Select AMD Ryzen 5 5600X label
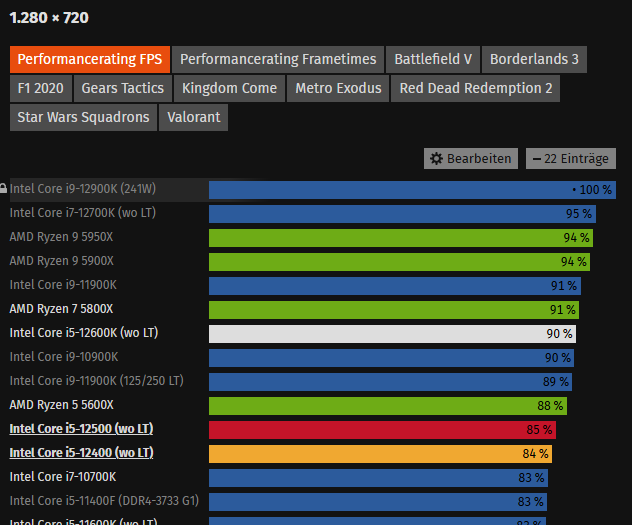The image size is (632, 525). (x=62, y=405)
